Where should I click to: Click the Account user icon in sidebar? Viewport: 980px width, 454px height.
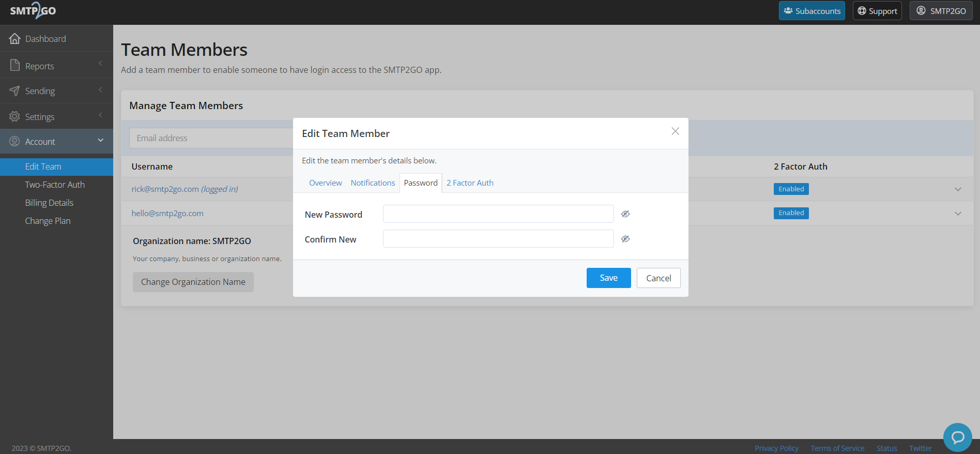tap(14, 141)
